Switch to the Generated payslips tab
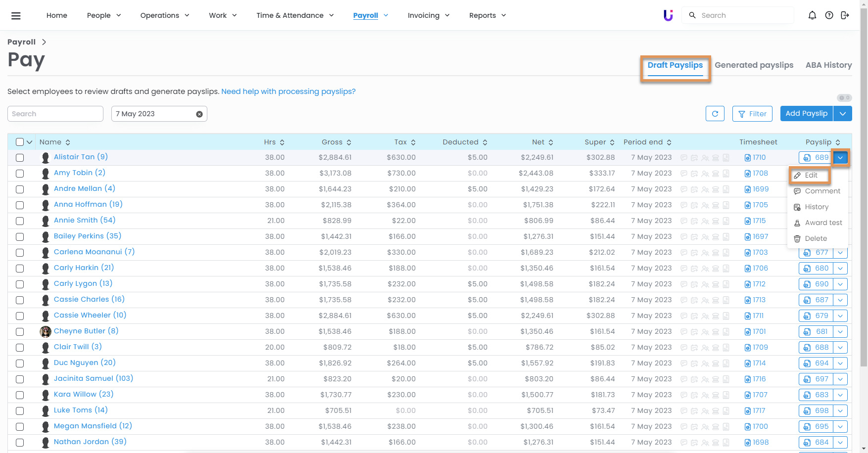 pyautogui.click(x=754, y=65)
